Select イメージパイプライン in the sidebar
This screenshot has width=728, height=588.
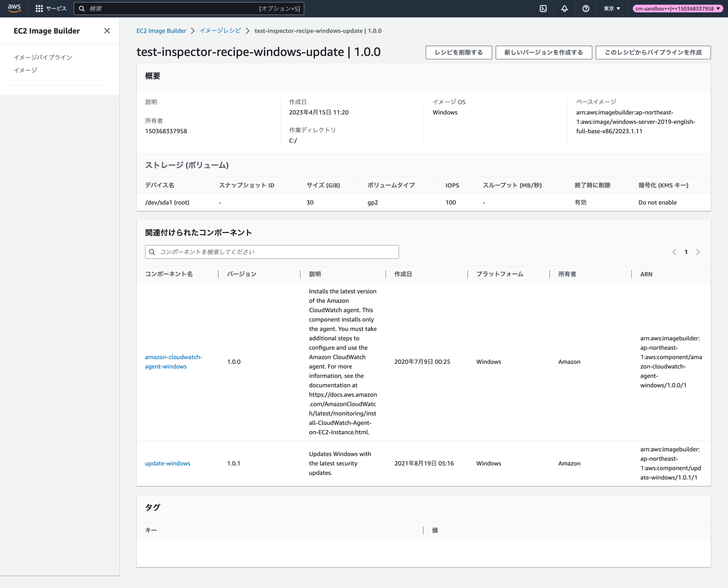pyautogui.click(x=43, y=57)
